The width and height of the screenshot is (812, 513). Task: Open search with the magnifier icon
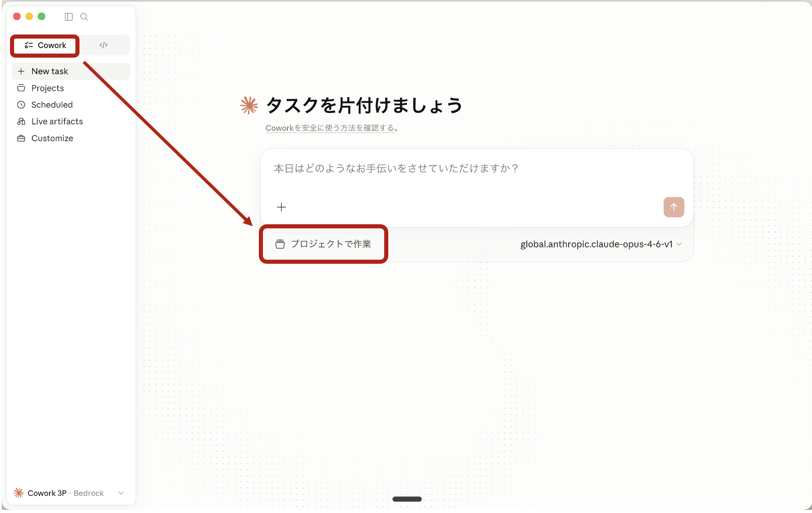tap(84, 17)
